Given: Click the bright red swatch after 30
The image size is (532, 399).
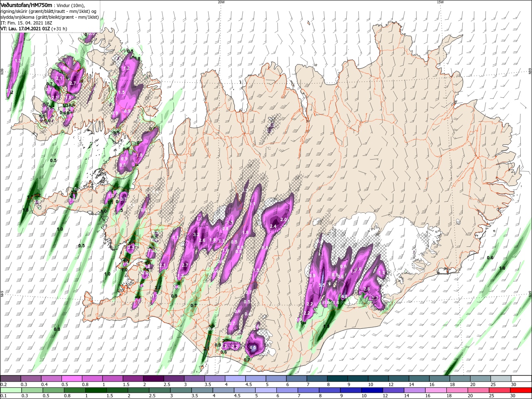Looking at the screenshot, I should [x=521, y=390].
